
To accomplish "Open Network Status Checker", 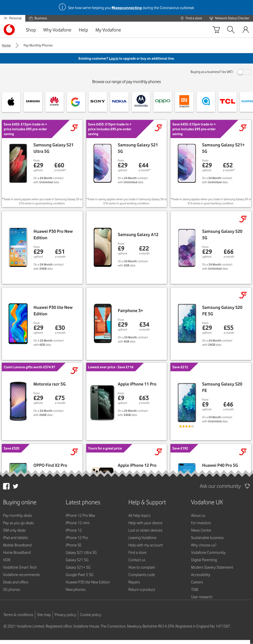I will click(x=229, y=18).
